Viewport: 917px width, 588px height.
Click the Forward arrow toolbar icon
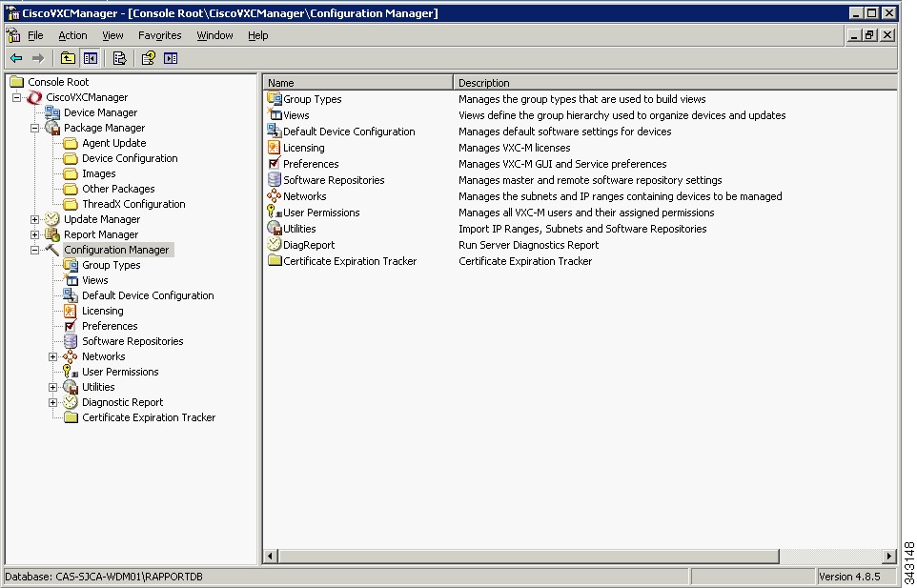tap(38, 58)
